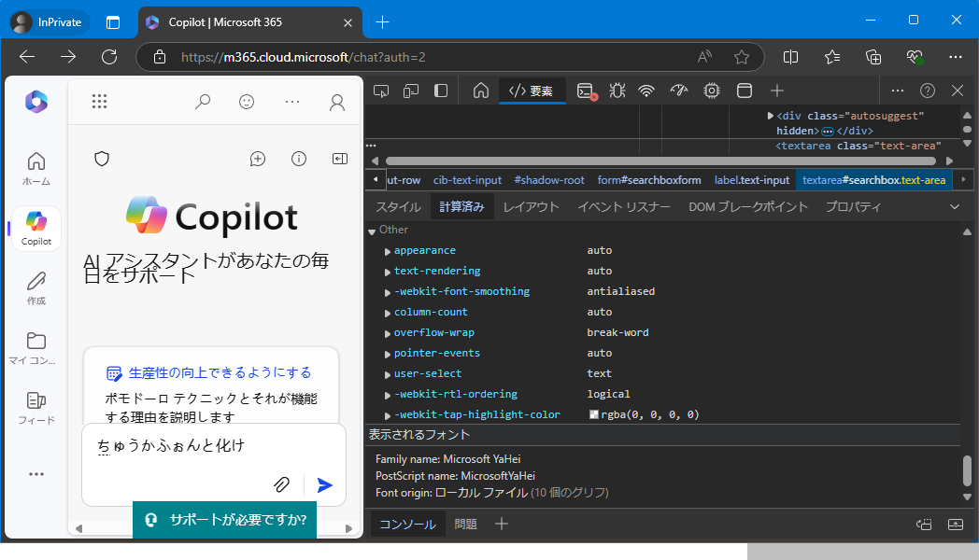The image size is (979, 560).
Task: Open DevTools customize ellipsis menu
Action: click(898, 91)
